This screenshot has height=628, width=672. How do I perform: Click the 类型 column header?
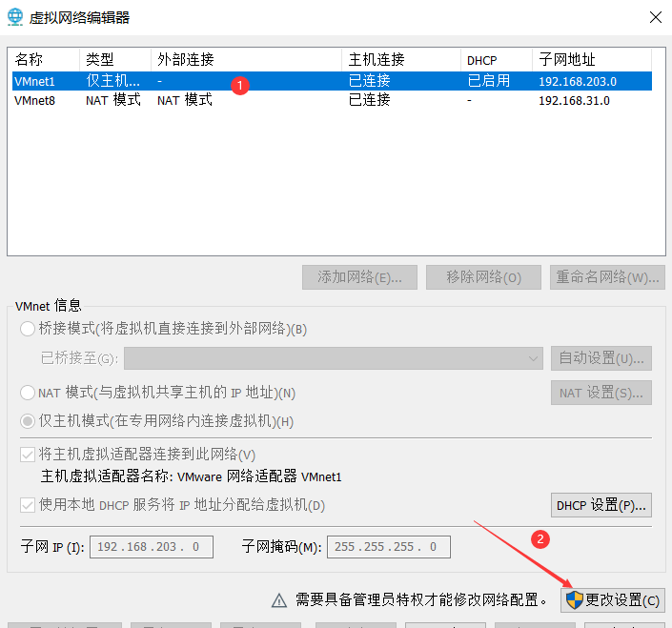click(115, 59)
